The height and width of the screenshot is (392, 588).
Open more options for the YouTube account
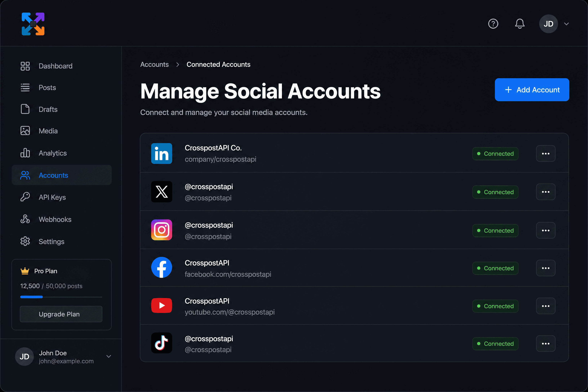(x=546, y=306)
